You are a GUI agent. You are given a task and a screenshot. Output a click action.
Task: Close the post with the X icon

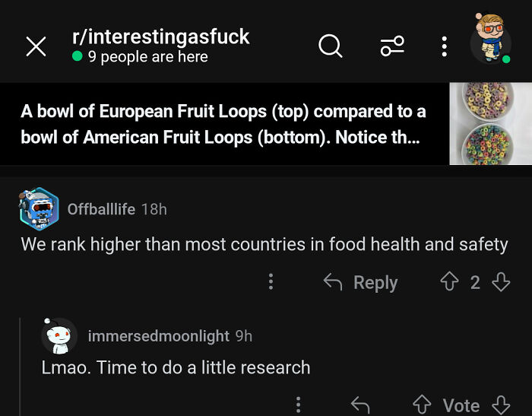coord(36,46)
